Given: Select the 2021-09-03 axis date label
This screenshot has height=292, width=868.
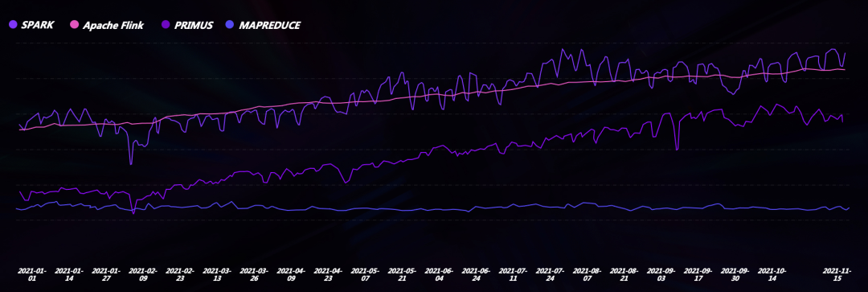Looking at the screenshot, I should pos(661,275).
